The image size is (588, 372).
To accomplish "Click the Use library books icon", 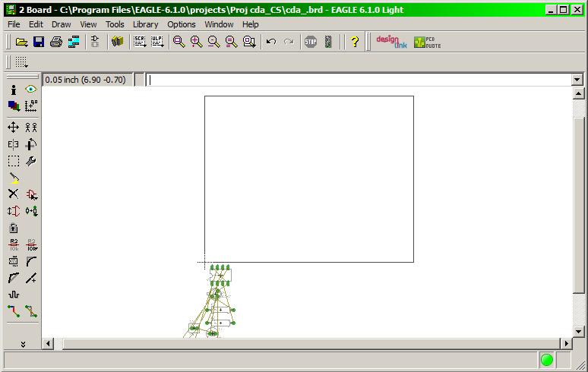I will click(118, 42).
